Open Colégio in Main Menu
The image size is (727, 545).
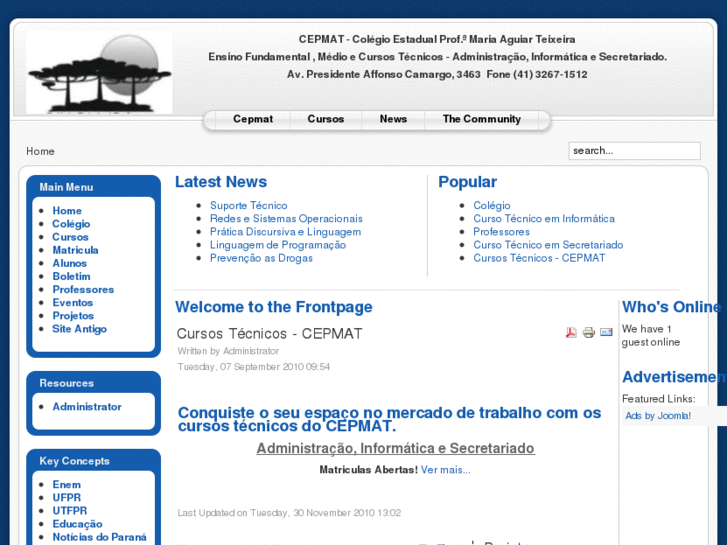71,224
